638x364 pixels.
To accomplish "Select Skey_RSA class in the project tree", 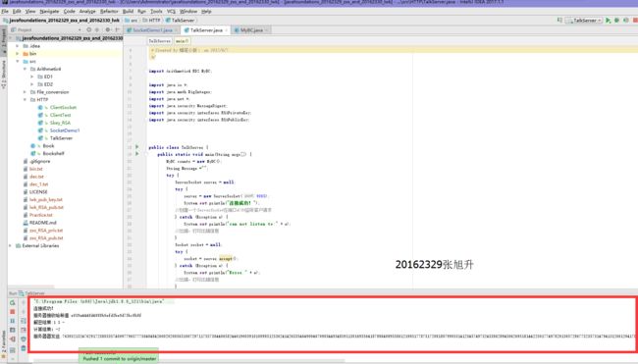I will pos(60,123).
